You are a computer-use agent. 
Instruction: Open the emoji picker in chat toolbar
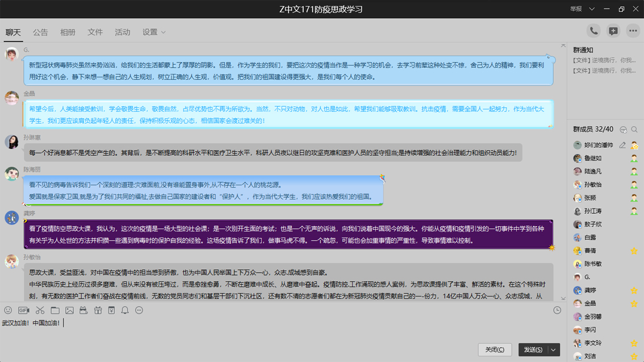tap(8, 310)
